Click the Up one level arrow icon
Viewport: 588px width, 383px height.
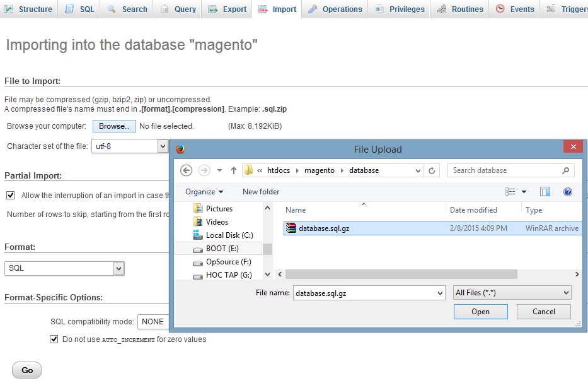(234, 170)
